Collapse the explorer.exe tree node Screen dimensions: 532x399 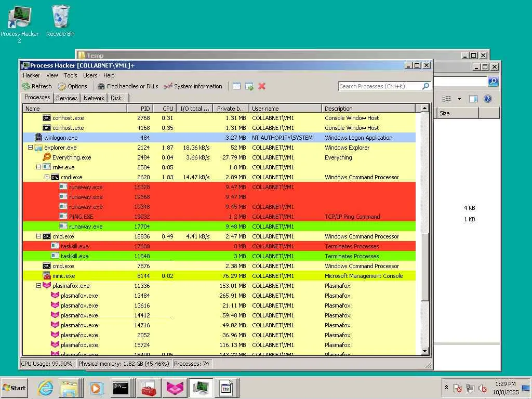[x=30, y=147]
